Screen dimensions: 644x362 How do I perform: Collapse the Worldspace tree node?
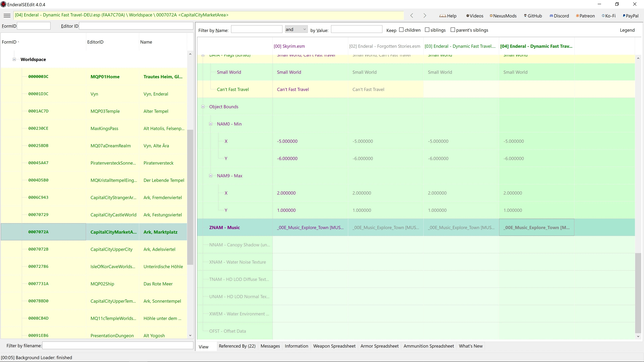(x=14, y=59)
